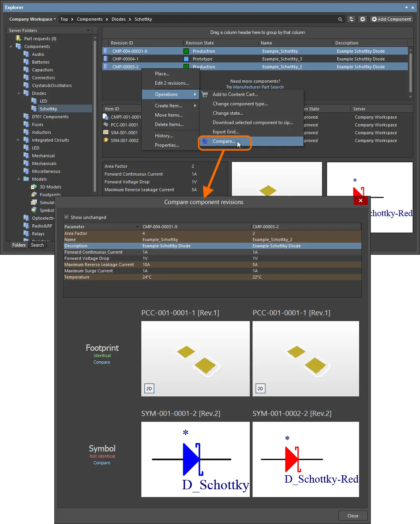Click the folder tree vertical scrollbar
The width and height of the screenshot is (420, 524).
[x=95, y=117]
